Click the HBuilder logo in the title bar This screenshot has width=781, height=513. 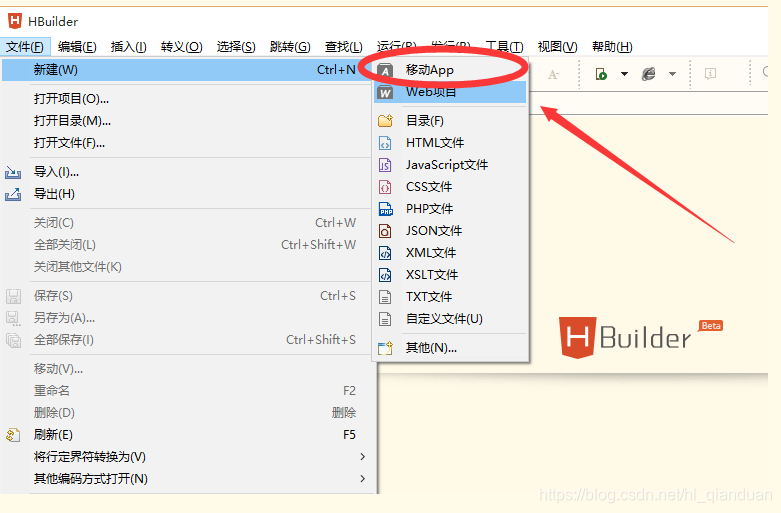coord(15,21)
